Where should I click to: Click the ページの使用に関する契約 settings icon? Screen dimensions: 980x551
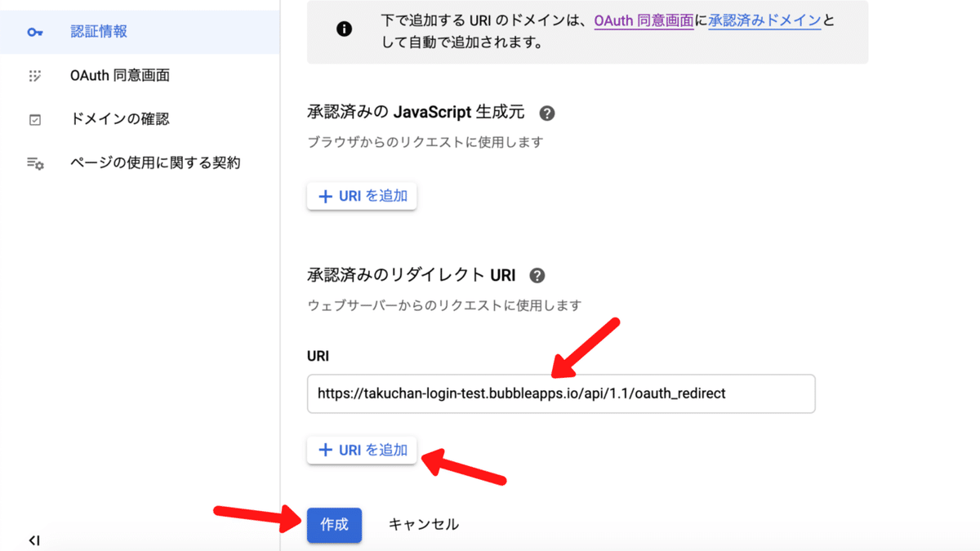pyautogui.click(x=35, y=163)
